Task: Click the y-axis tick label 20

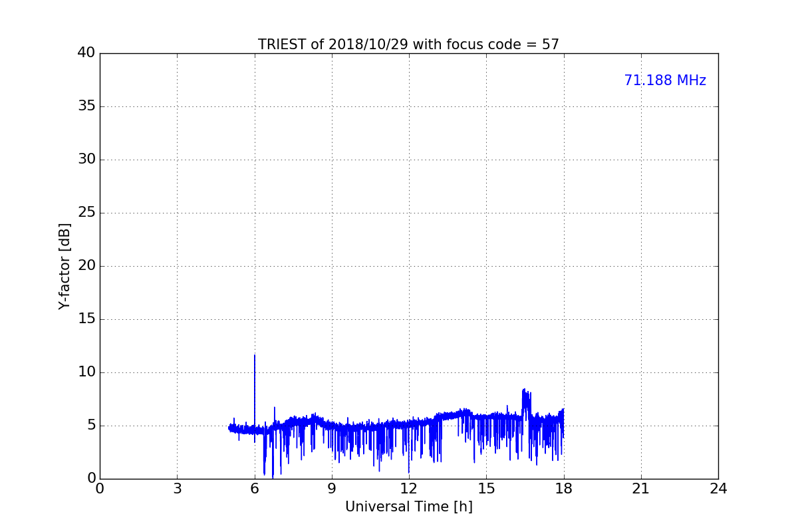Action: pos(86,266)
